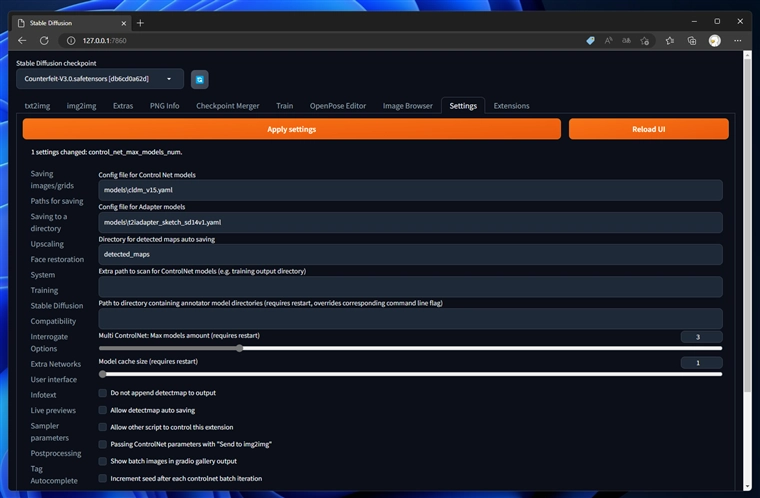Go to the Train tab
The height and width of the screenshot is (498, 760).
[285, 106]
